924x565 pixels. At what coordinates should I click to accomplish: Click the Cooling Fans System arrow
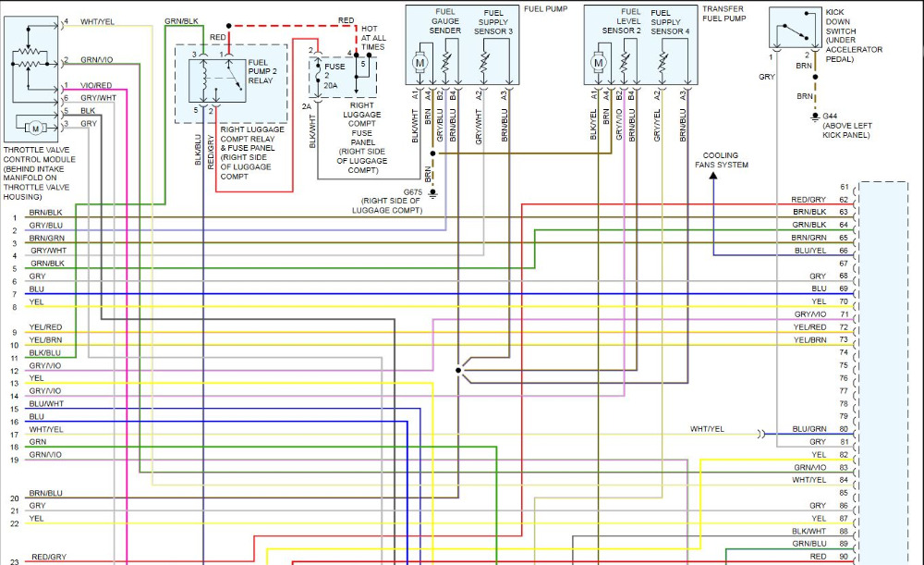(713, 184)
